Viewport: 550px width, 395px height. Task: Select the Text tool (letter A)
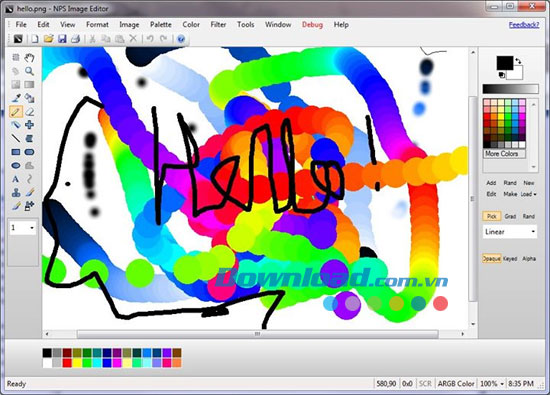[16, 179]
